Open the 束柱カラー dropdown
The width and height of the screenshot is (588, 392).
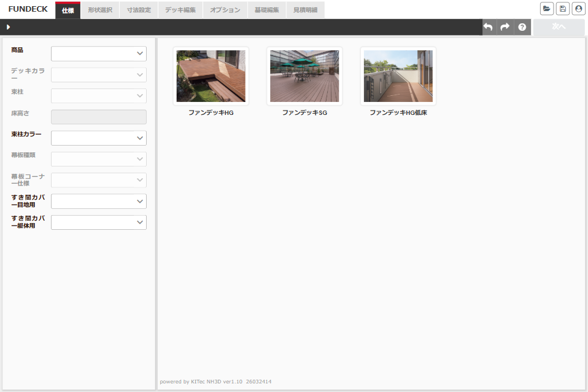pos(98,138)
